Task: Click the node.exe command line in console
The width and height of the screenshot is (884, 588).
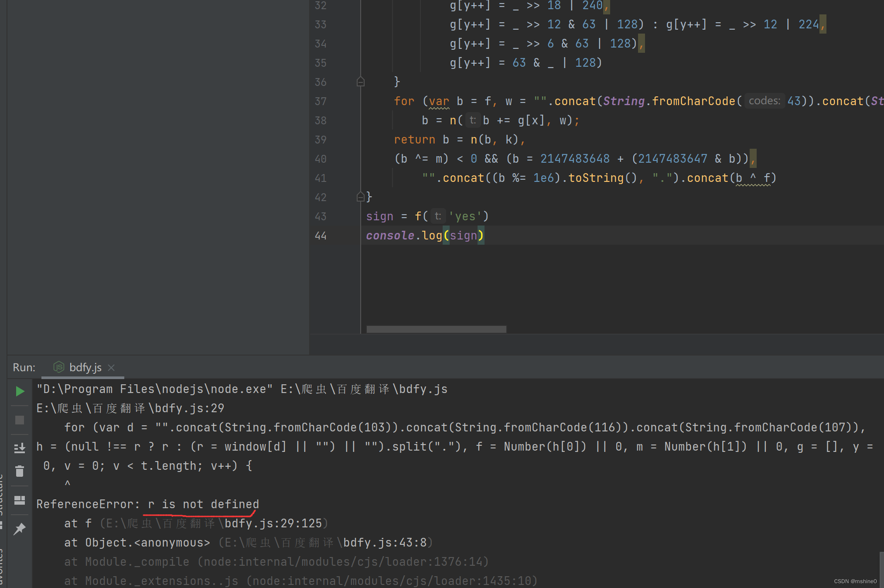Action: coord(242,389)
